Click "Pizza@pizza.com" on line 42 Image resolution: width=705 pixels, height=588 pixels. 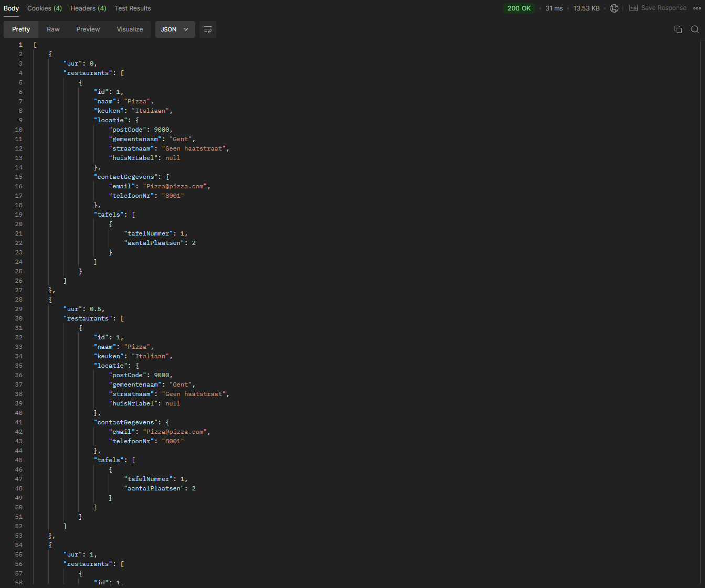tap(175, 432)
